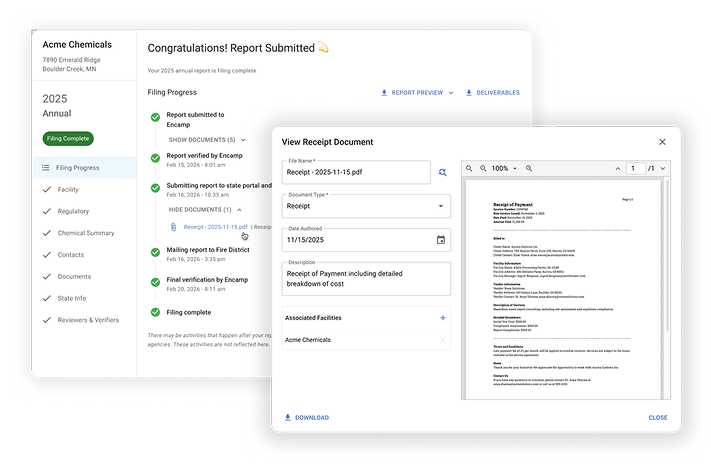
Task: Click the refresh icon beside File Name
Action: 443,173
